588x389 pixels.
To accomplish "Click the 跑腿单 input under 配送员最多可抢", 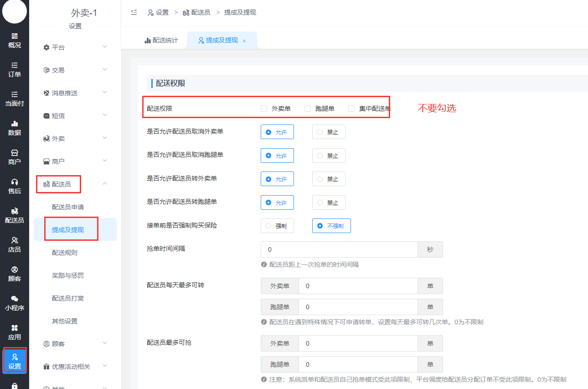I will (x=358, y=364).
